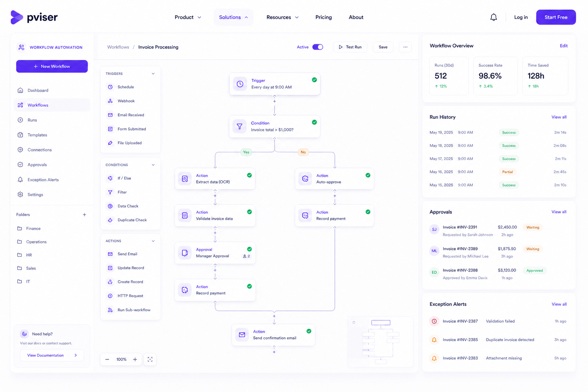Collapse the Triggers section
The height and width of the screenshot is (392, 588).
pos(153,74)
